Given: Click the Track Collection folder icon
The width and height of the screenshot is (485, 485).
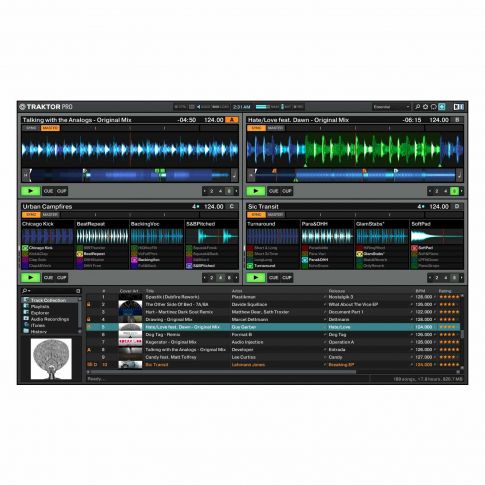Looking at the screenshot, I should coord(26,300).
